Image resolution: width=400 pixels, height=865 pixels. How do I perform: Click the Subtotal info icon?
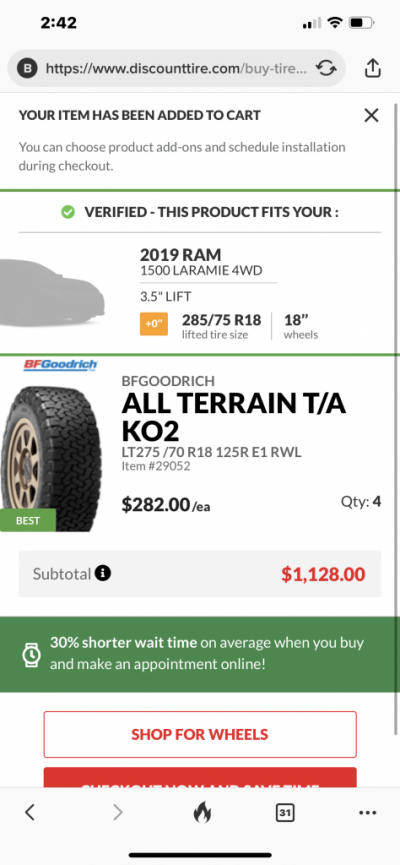click(x=103, y=573)
